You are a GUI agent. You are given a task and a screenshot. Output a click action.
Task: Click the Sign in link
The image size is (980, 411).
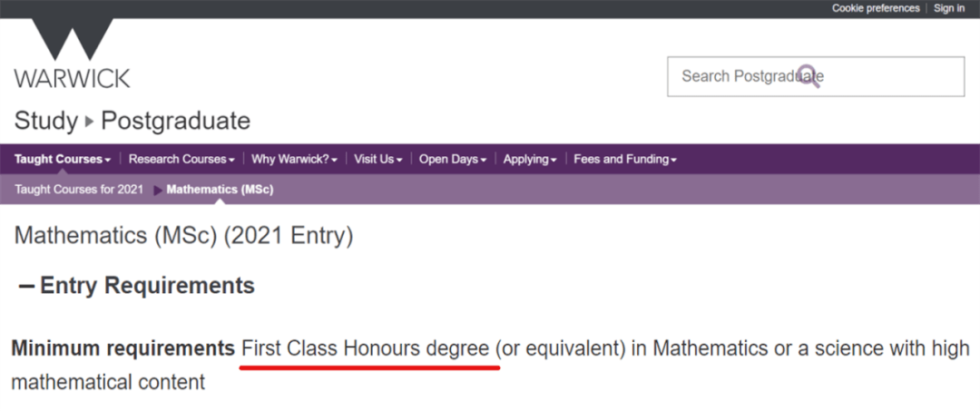pos(949,8)
